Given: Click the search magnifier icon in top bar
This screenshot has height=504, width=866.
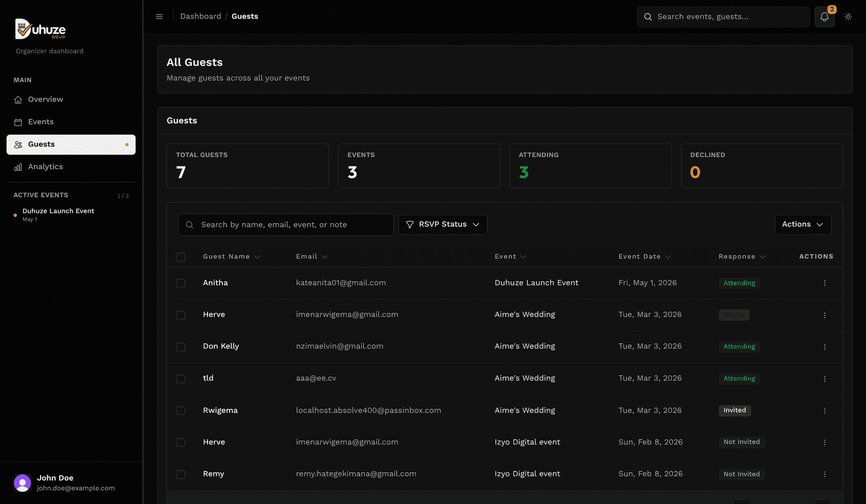Looking at the screenshot, I should (648, 17).
